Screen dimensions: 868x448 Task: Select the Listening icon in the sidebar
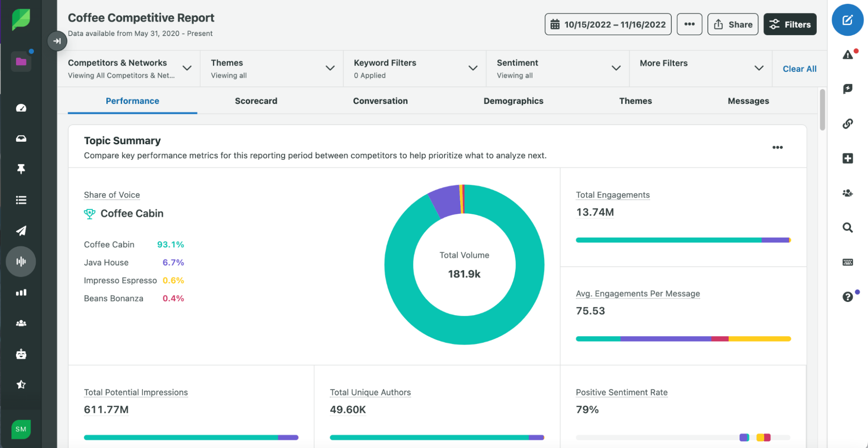click(x=21, y=262)
